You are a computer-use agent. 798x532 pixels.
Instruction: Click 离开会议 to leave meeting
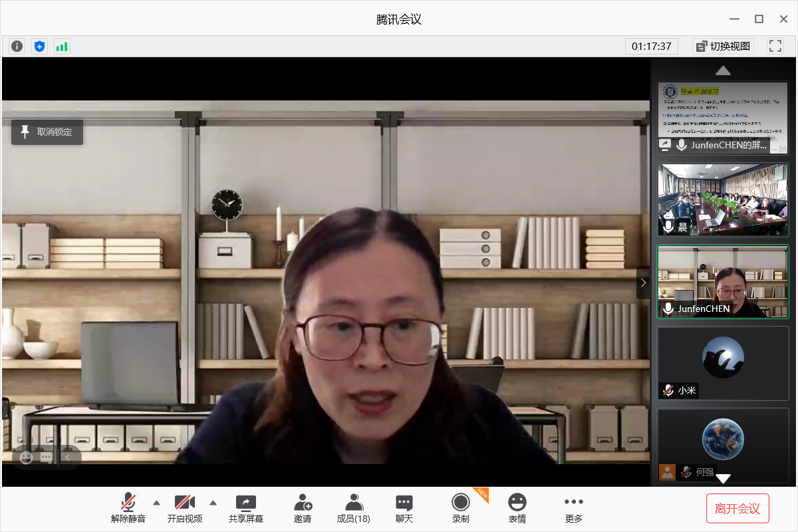(x=737, y=509)
